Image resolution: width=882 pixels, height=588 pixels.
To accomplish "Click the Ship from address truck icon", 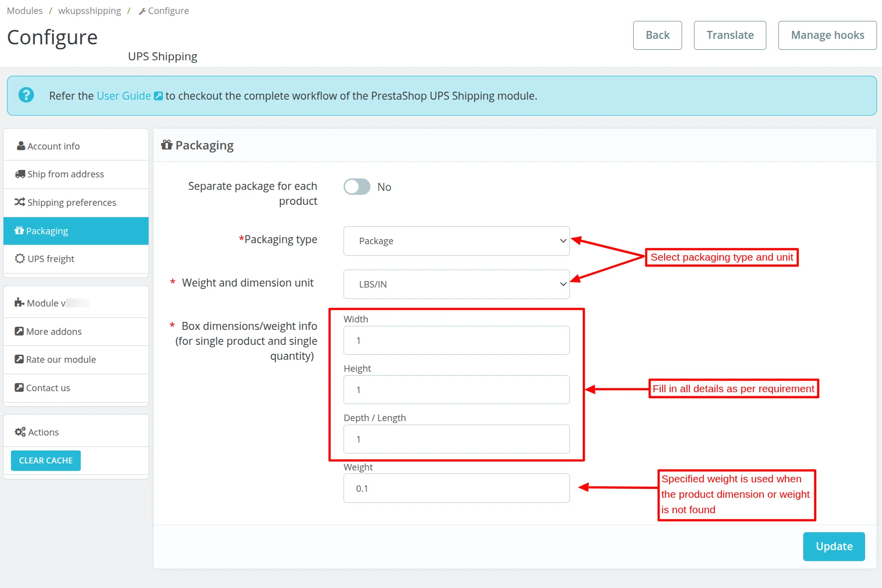I will tap(20, 174).
